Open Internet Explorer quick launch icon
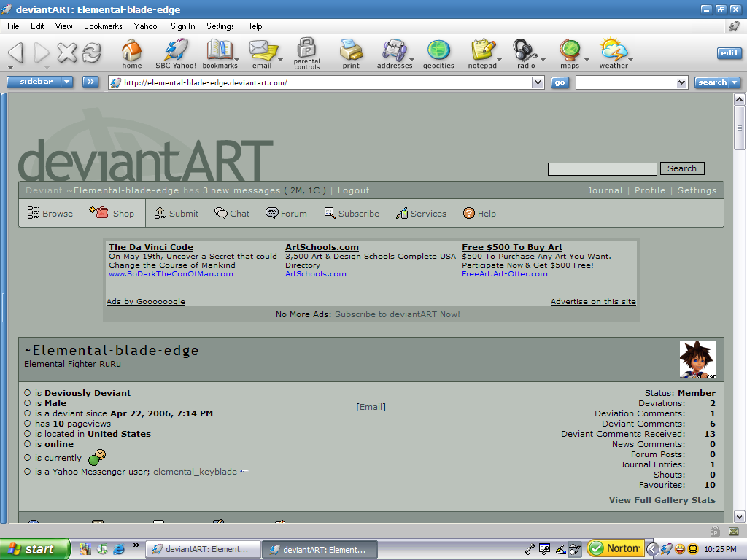The height and width of the screenshot is (560, 747). tap(119, 549)
